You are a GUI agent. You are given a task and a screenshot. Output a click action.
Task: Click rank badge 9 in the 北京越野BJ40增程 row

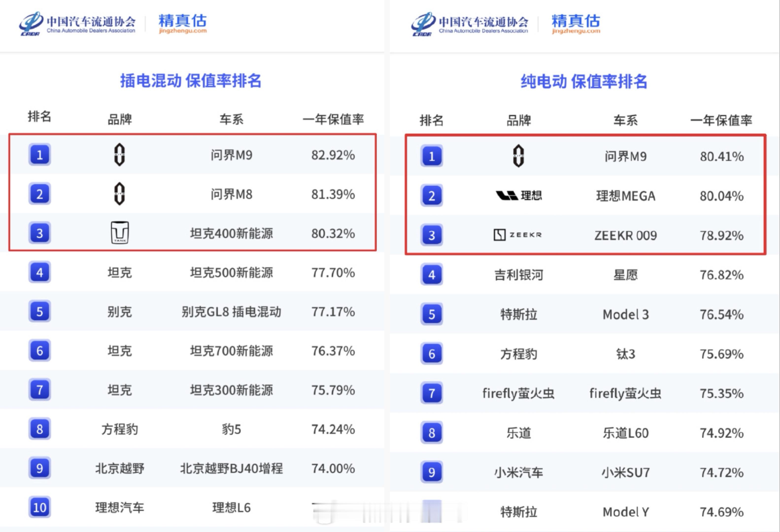(x=40, y=468)
